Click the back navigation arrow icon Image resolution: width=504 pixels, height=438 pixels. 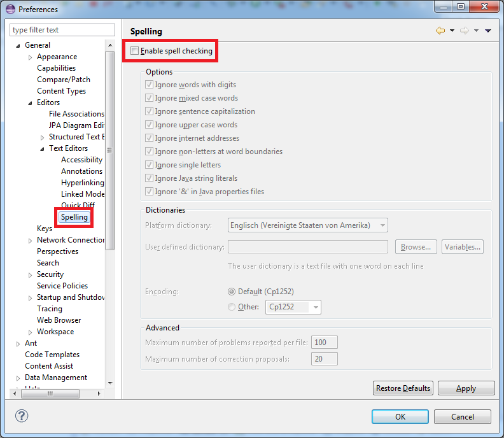pos(440,31)
